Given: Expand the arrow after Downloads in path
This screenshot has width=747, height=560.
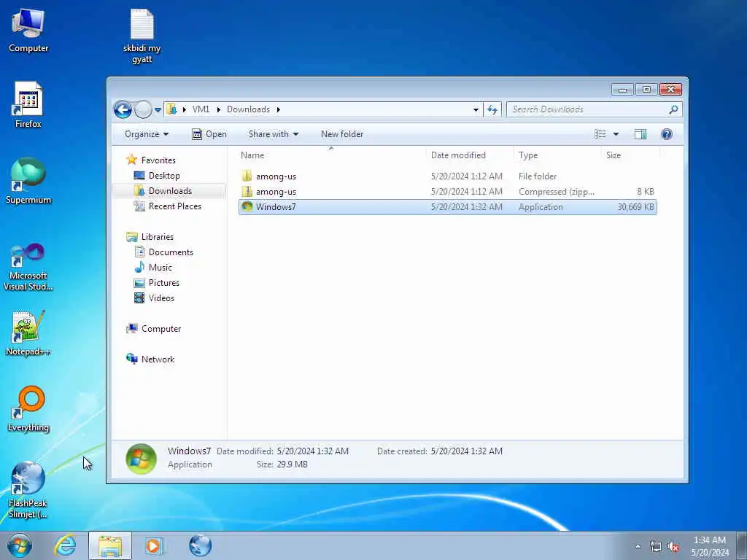Looking at the screenshot, I should pos(278,109).
